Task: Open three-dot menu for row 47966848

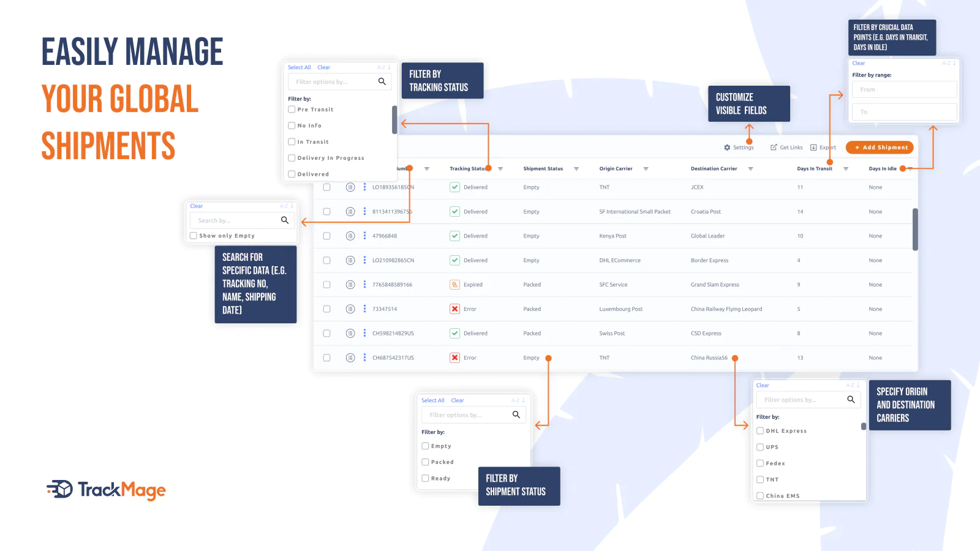Action: 364,236
